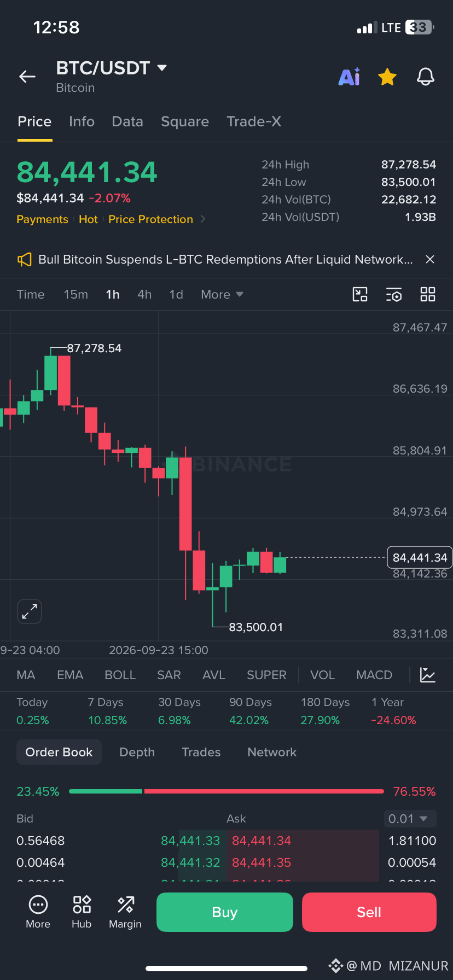The height and width of the screenshot is (980, 453).
Task: Open price alert bell icon
Action: [x=426, y=77]
